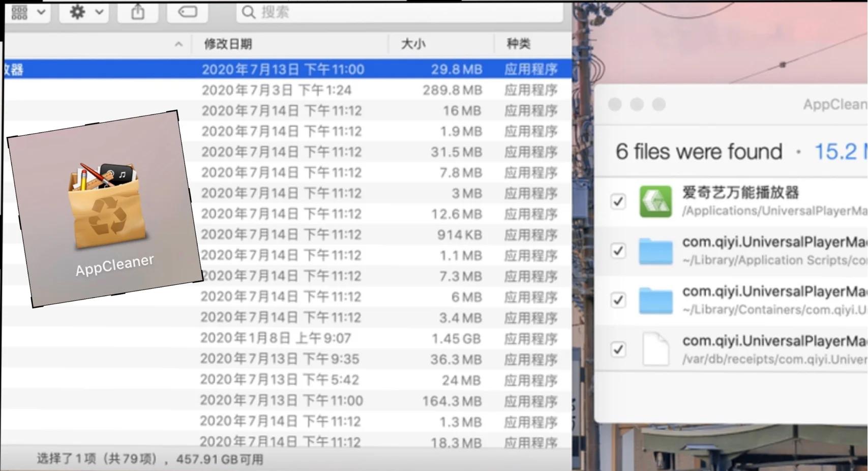Click the ~/Library/Application Scripts path text
Image resolution: width=868 pixels, height=471 pixels.
tap(775, 260)
